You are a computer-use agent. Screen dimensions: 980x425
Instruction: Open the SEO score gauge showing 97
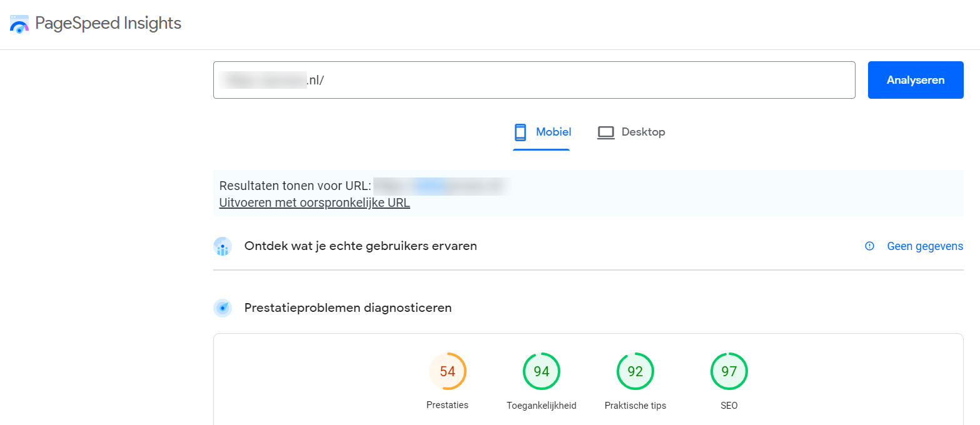(729, 372)
